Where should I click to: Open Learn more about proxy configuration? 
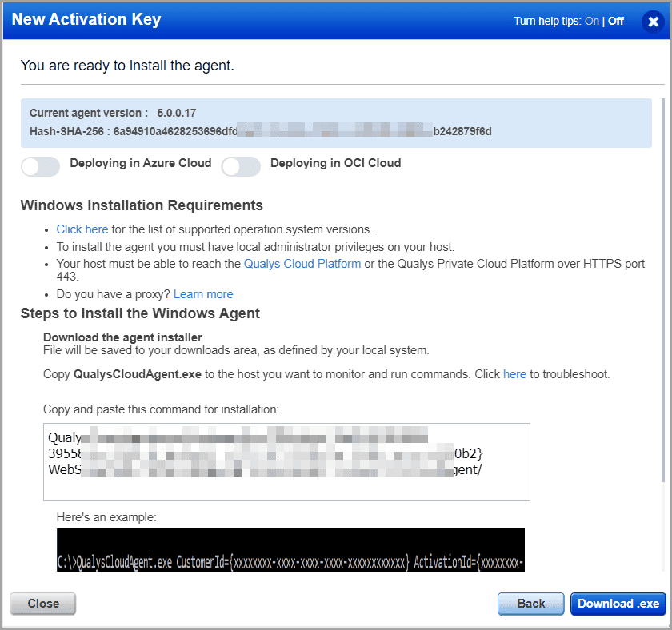202,293
